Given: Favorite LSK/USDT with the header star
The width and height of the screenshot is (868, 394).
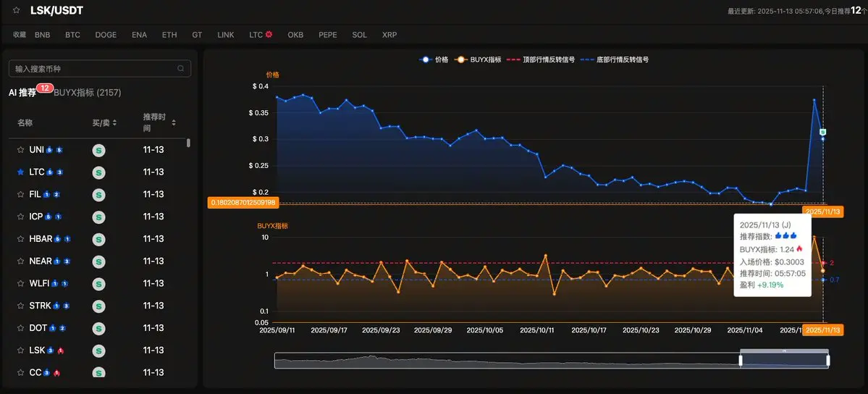Looking at the screenshot, I should point(16,11).
